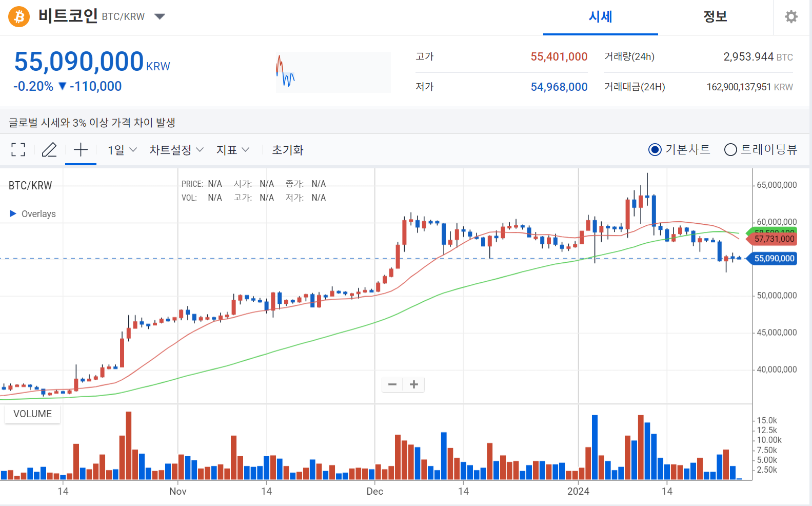The height and width of the screenshot is (506, 812).
Task: Click the 초기화 reset button
Action: (x=288, y=150)
